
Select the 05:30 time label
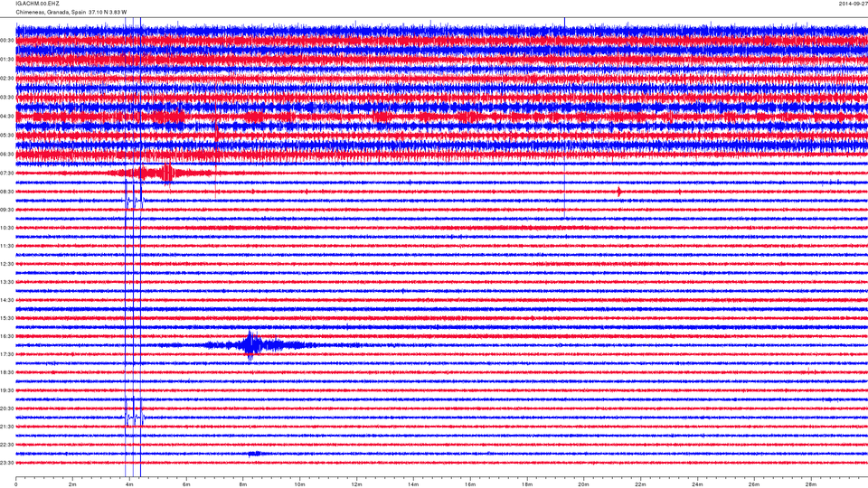click(x=6, y=135)
